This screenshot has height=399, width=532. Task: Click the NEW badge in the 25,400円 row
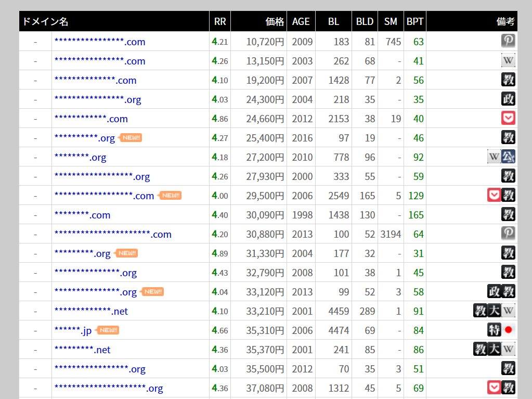click(x=131, y=138)
